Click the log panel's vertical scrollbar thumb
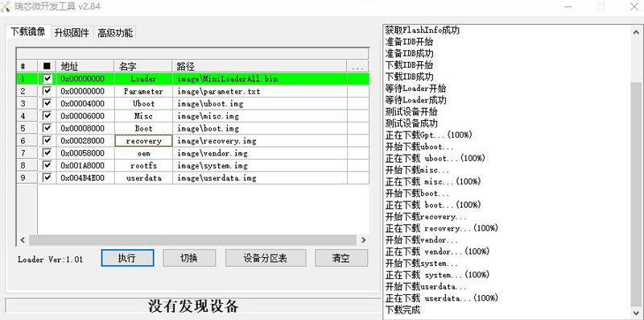This screenshot has width=644, height=320. (636, 193)
